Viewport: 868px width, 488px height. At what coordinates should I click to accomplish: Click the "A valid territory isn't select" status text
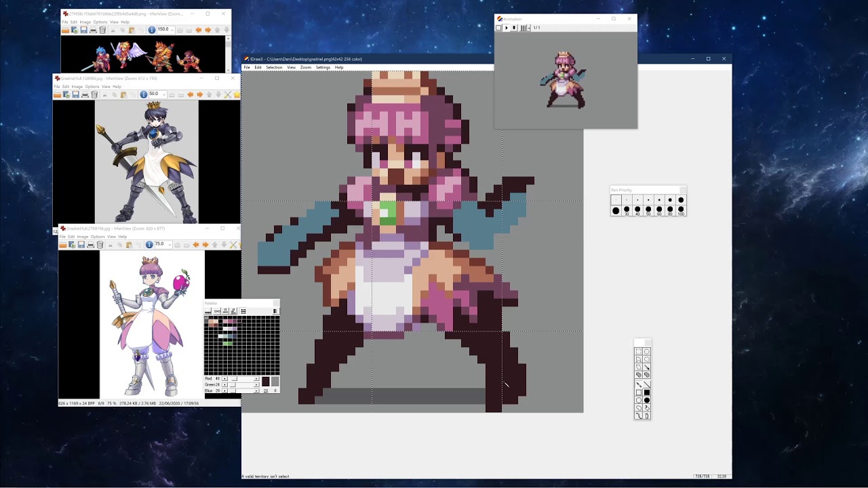click(265, 476)
